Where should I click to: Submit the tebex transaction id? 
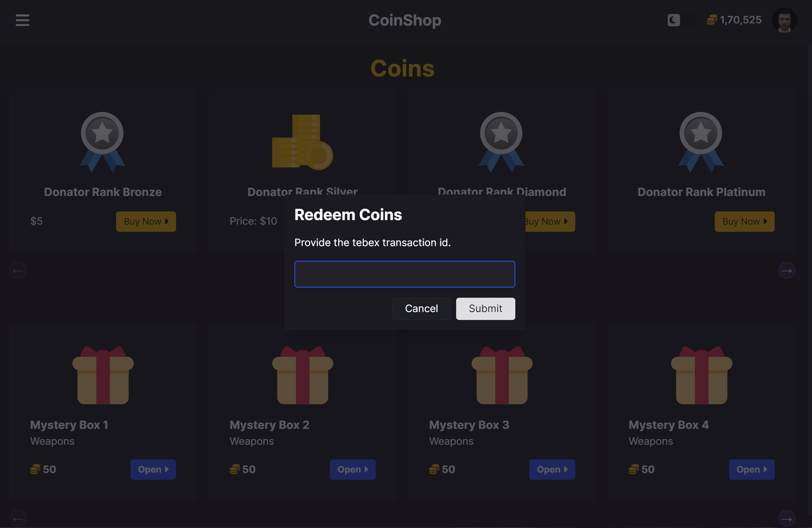coord(486,309)
